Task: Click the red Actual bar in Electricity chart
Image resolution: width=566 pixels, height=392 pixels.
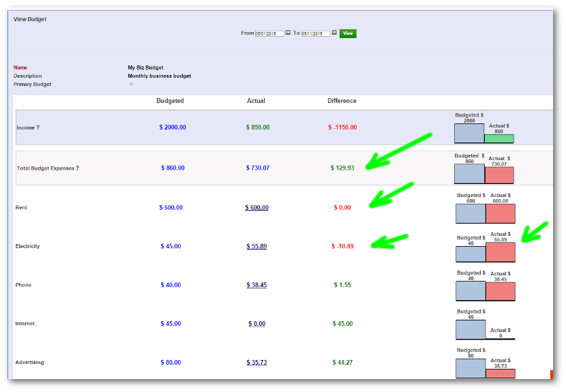Action: click(x=501, y=252)
